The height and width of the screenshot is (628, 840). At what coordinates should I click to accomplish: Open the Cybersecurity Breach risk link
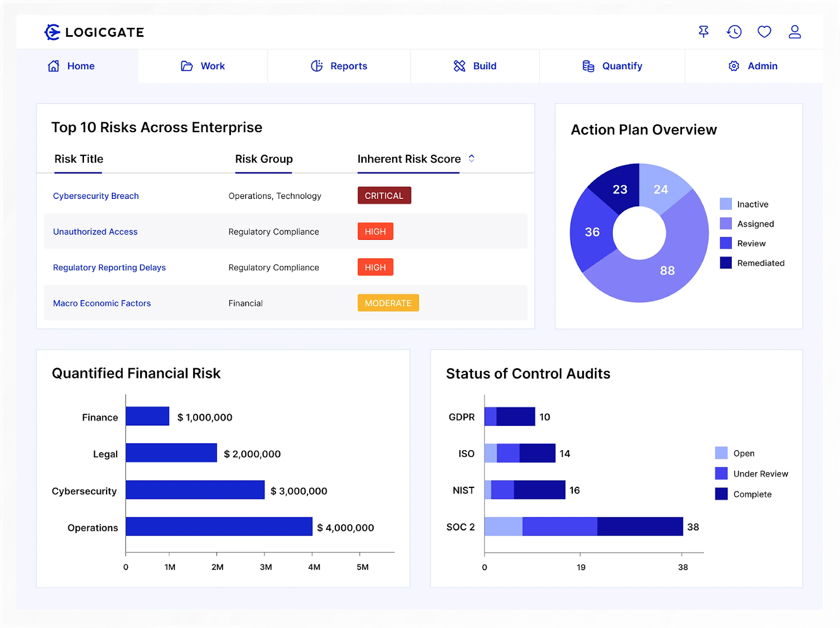point(96,196)
